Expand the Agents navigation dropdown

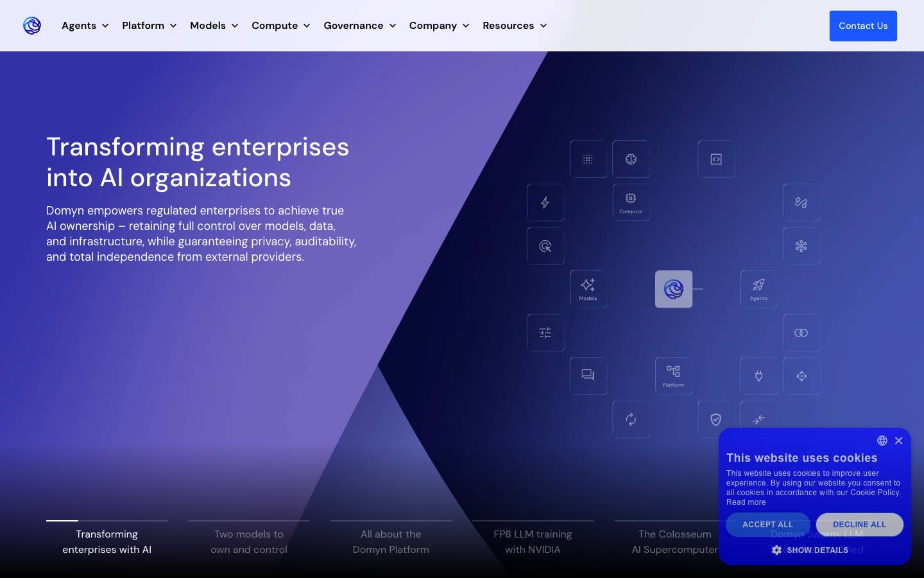pyautogui.click(x=85, y=26)
